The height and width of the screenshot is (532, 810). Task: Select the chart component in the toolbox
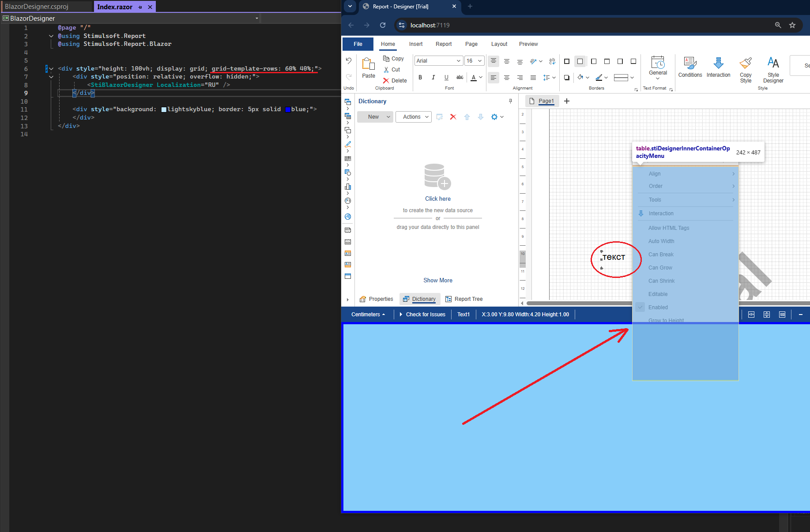tap(348, 187)
